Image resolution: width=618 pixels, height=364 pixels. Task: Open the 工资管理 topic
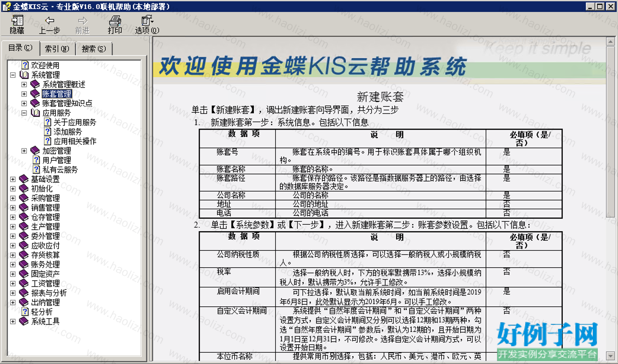(x=45, y=284)
